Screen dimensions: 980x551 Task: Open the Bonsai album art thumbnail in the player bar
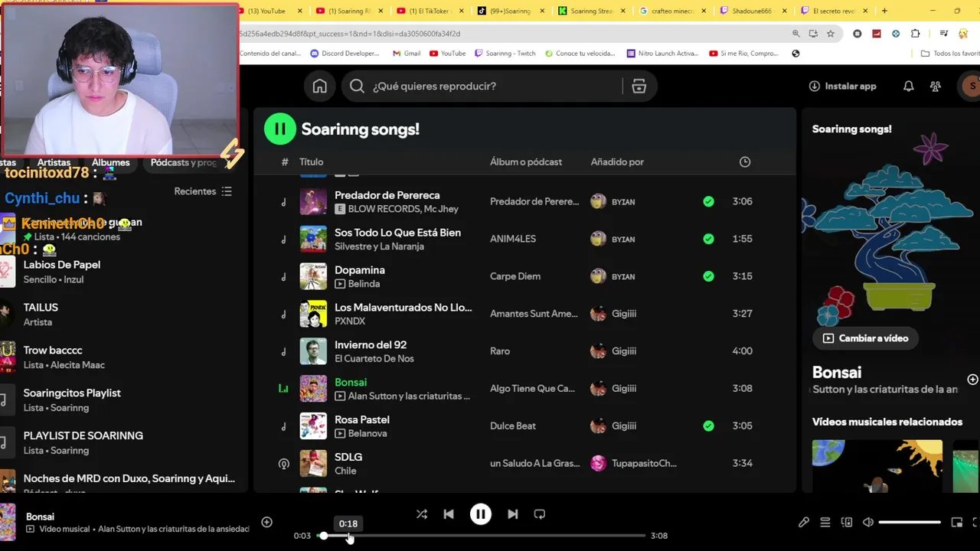(x=8, y=522)
